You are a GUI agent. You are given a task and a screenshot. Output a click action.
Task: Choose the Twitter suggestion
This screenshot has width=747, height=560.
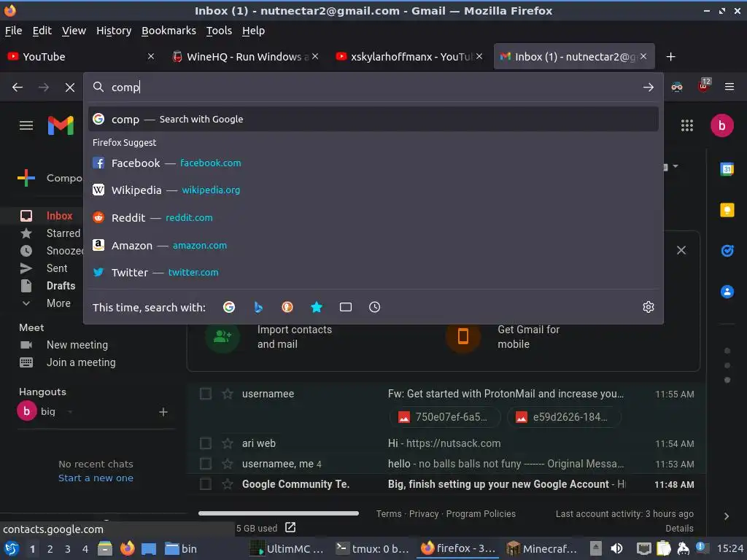[373, 273]
